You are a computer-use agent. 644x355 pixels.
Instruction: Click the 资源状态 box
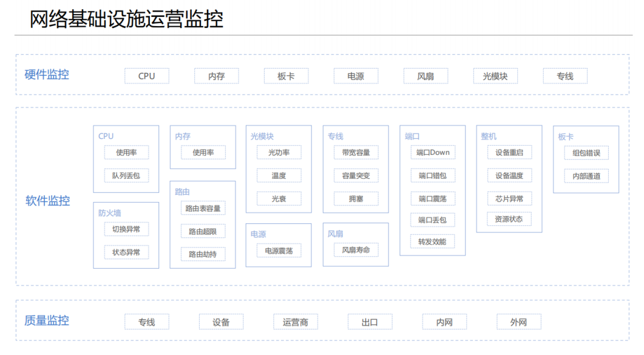pos(509,219)
